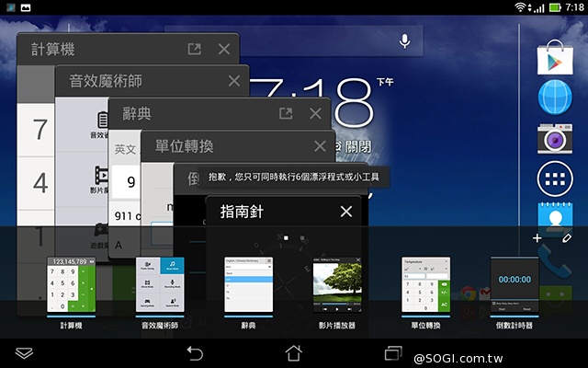Edit floating app list with pencil icon
Screen dimensions: 588x368
(x=567, y=238)
